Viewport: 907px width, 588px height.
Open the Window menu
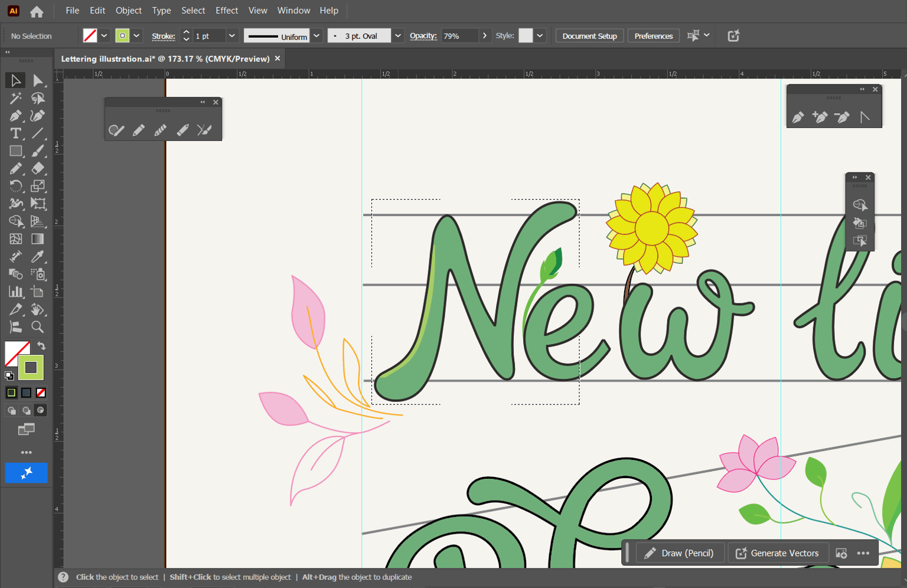coord(293,11)
